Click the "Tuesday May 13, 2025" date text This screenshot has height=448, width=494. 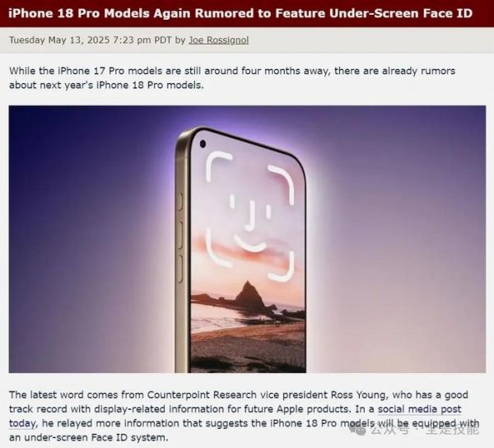pos(59,40)
